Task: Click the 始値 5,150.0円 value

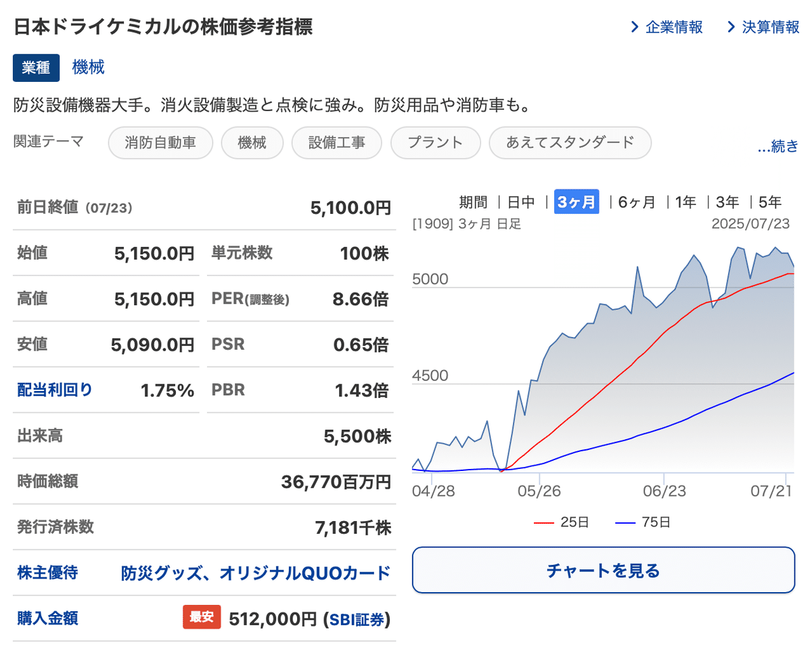Action: (154, 254)
